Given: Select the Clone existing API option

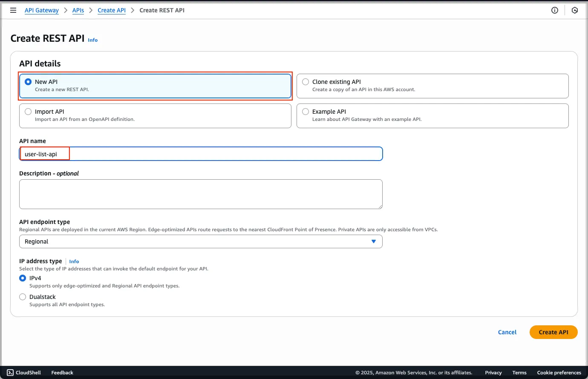Looking at the screenshot, I should 306,82.
